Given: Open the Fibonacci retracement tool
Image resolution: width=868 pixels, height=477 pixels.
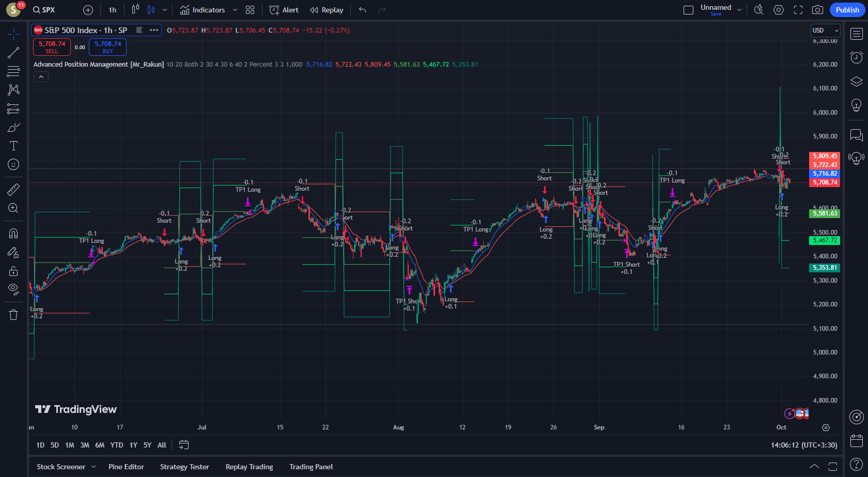Looking at the screenshot, I should pyautogui.click(x=13, y=71).
